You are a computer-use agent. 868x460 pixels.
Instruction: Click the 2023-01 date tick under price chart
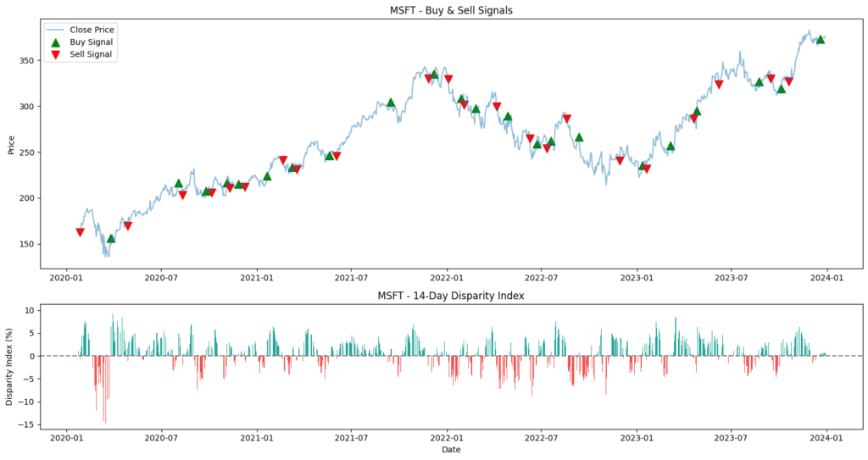[637, 277]
